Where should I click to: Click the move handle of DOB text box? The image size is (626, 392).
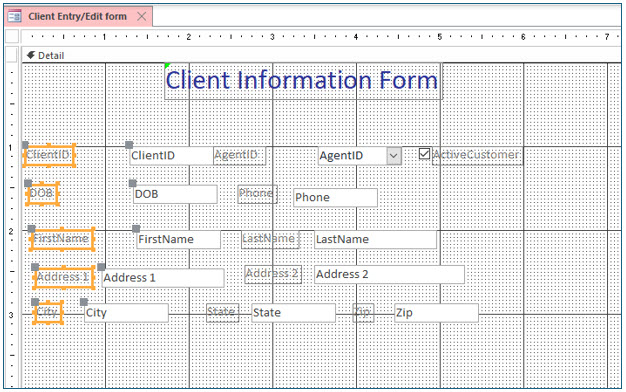tap(133, 183)
